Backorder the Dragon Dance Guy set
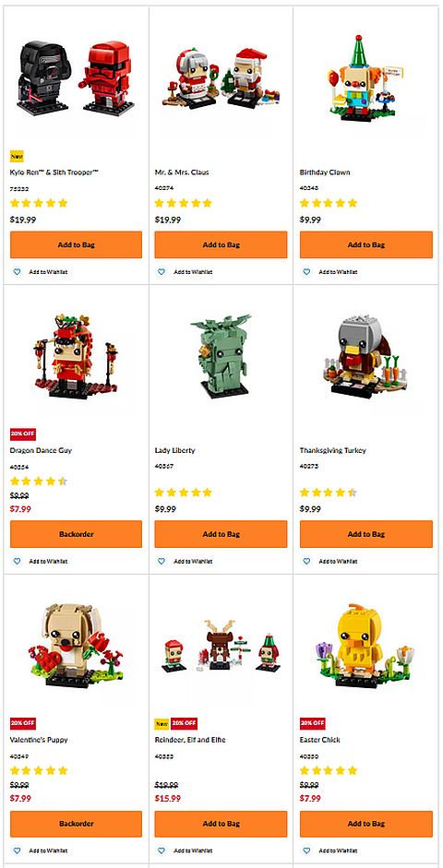Viewport: 443px width, 868px height. click(x=76, y=534)
